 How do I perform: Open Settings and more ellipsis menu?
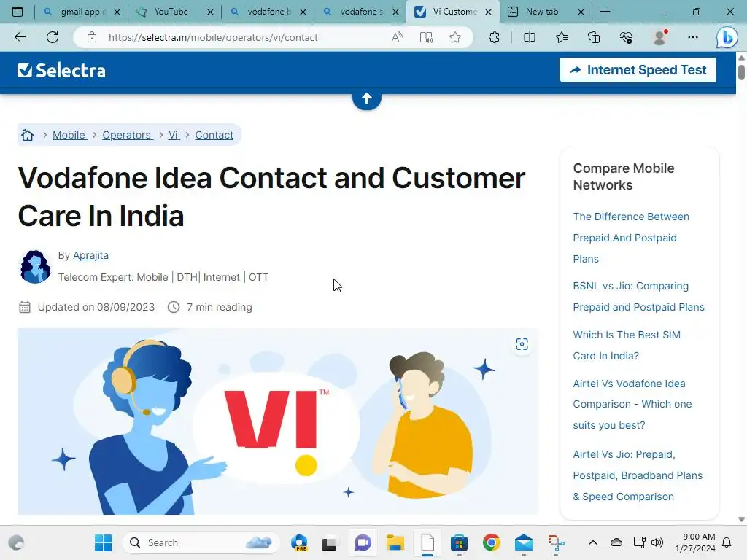click(x=693, y=37)
